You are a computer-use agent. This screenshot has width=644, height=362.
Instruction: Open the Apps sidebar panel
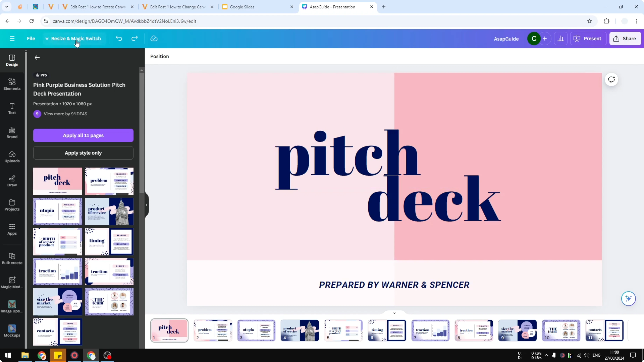coord(12,229)
